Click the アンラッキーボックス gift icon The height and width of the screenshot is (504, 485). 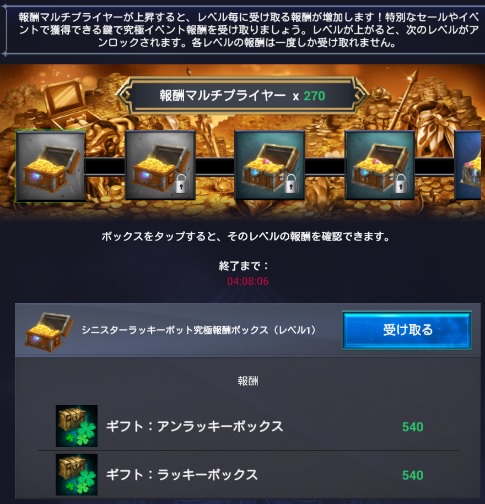pos(77,426)
